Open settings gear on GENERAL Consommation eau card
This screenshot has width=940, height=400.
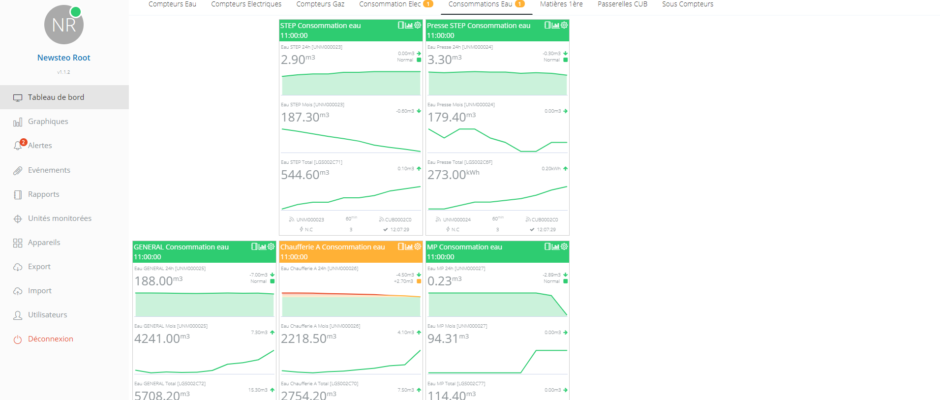click(271, 246)
